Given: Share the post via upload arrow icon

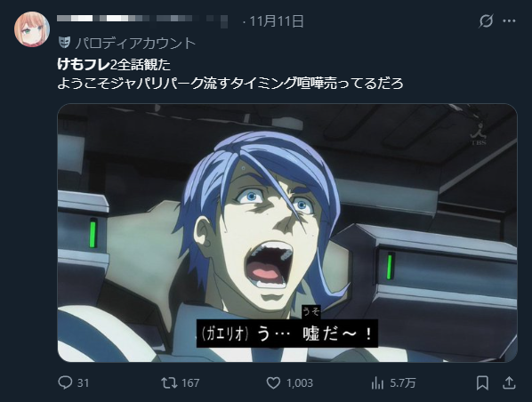Looking at the screenshot, I should 509,382.
